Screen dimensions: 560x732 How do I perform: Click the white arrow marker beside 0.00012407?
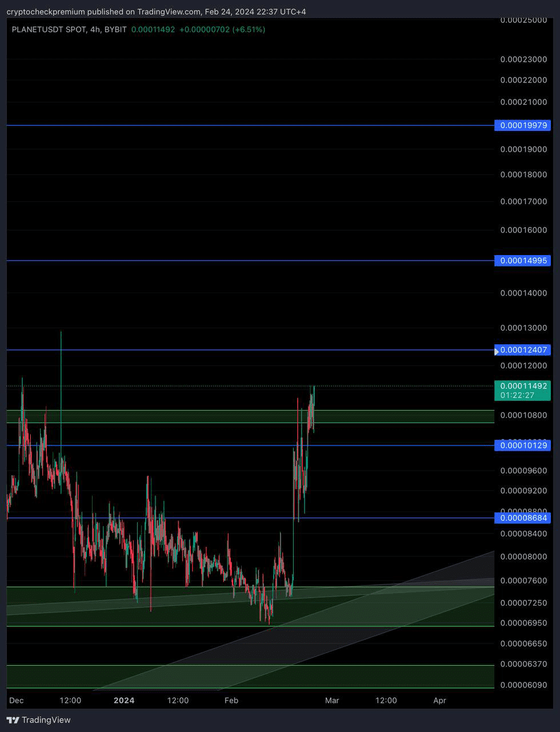pos(497,351)
